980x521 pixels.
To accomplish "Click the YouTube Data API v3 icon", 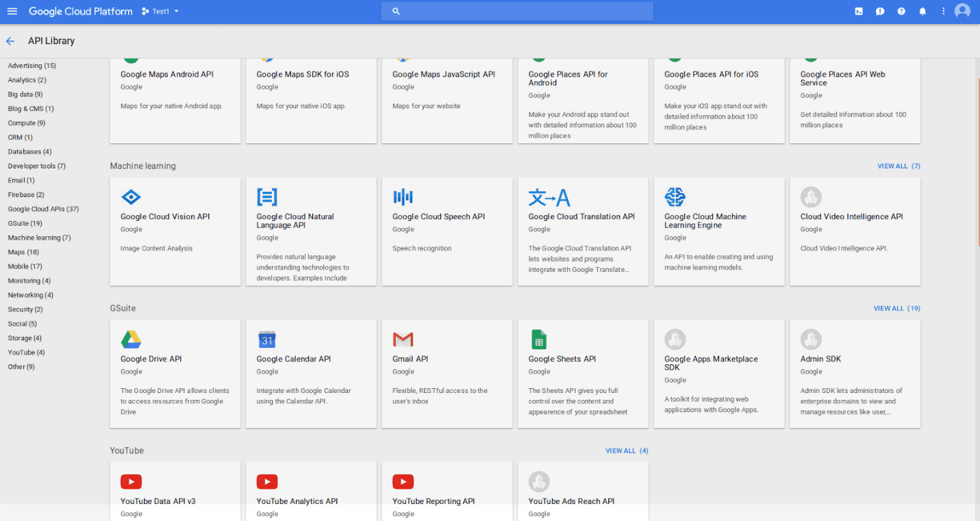I will pyautogui.click(x=131, y=482).
